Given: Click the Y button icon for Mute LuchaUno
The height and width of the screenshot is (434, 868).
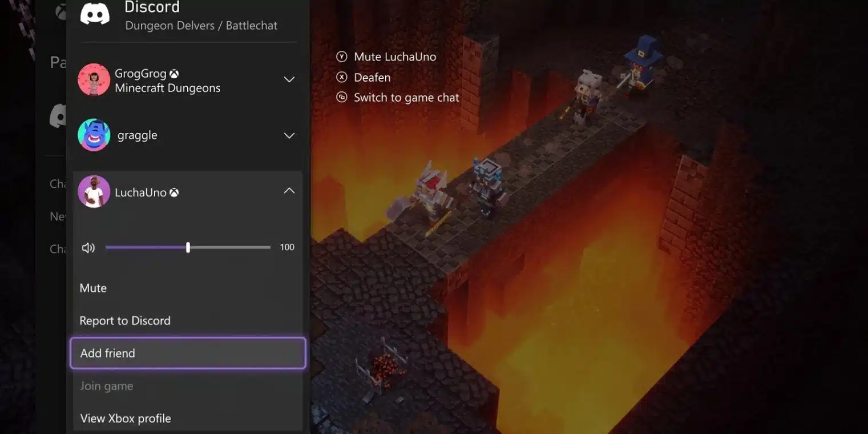Looking at the screenshot, I should pos(342,57).
